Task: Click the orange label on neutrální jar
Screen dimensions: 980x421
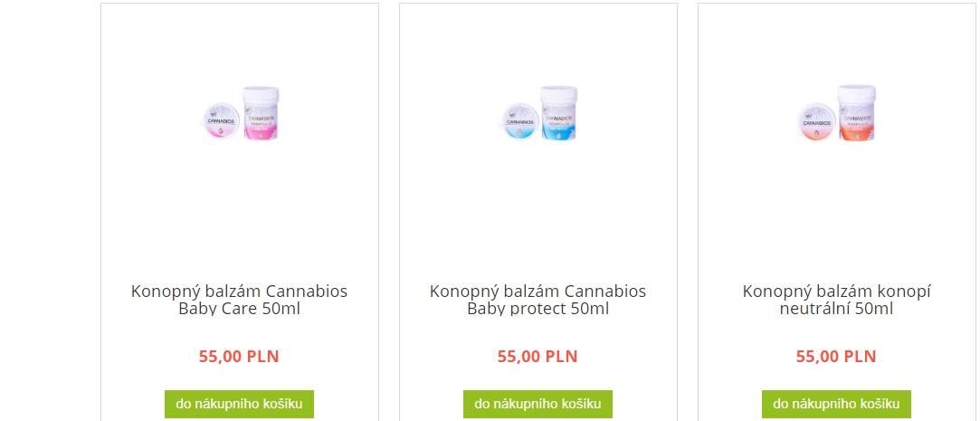Action: tap(858, 125)
